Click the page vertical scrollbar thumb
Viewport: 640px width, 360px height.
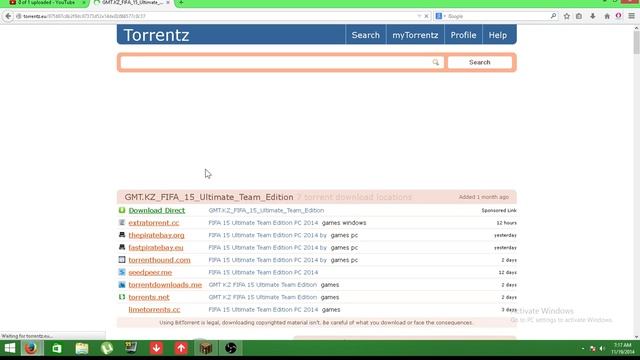(636, 42)
